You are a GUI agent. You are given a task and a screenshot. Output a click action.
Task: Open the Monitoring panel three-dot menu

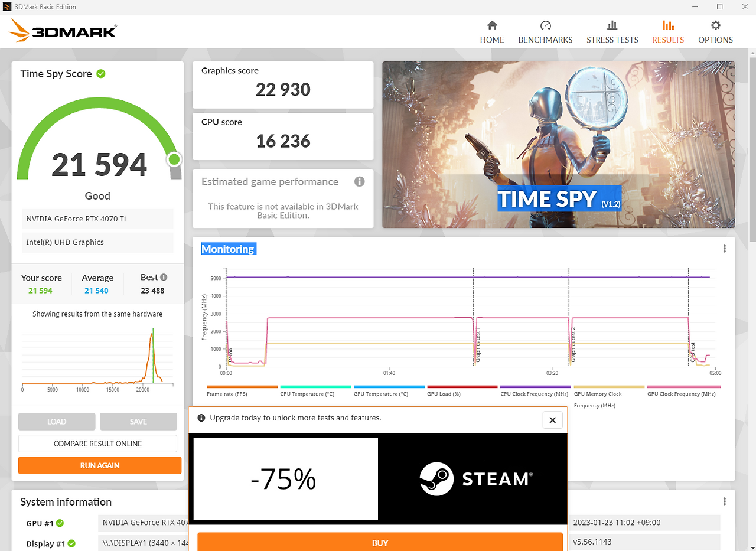pyautogui.click(x=725, y=249)
